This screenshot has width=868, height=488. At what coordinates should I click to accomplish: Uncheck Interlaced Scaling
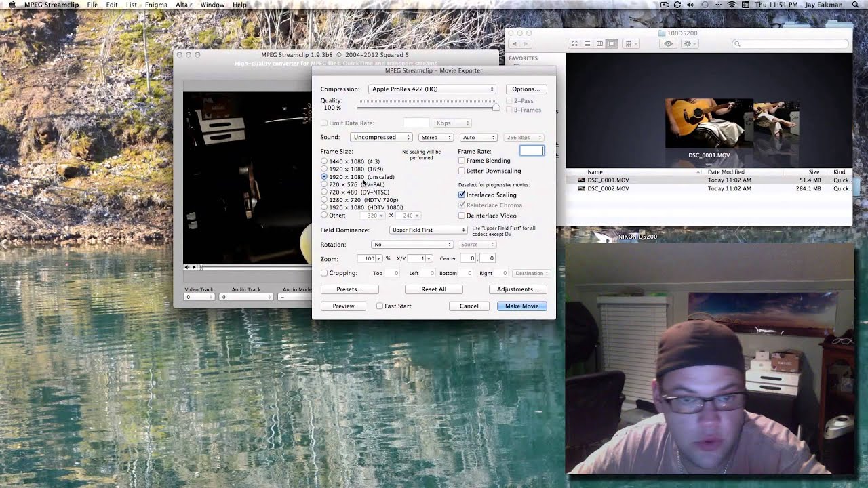pos(462,195)
